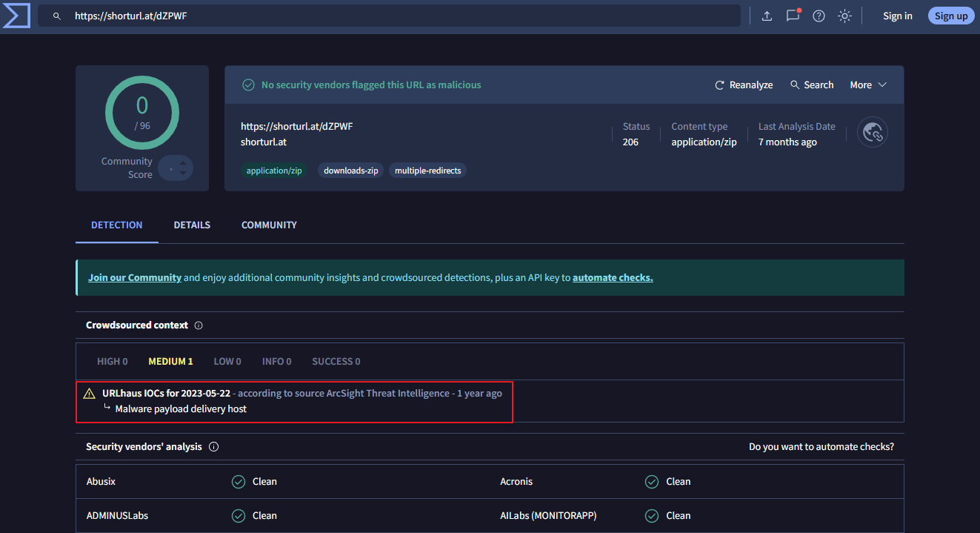The width and height of the screenshot is (980, 533).
Task: Click the Sign up button
Action: pos(951,16)
